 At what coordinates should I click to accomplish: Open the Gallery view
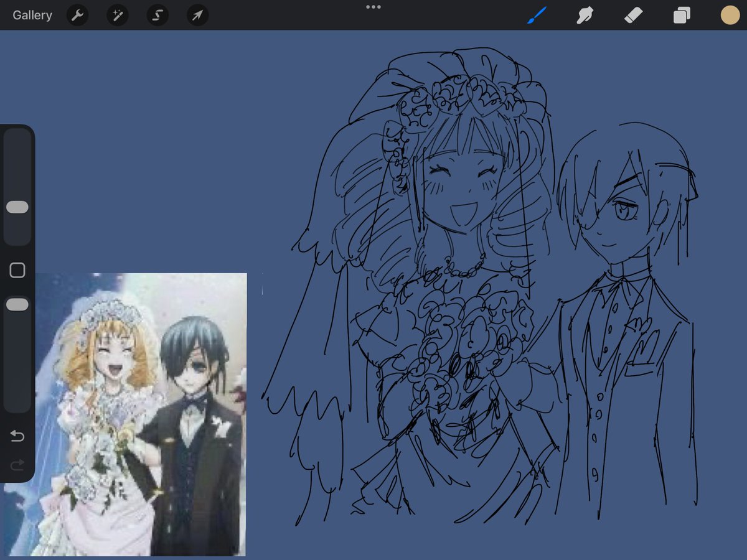(x=32, y=16)
